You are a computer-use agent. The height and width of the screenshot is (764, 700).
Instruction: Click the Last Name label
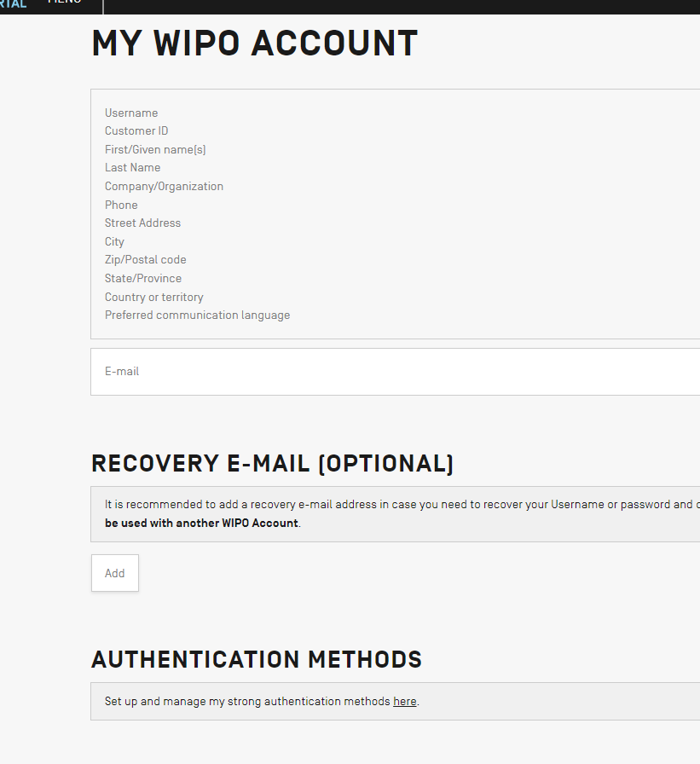[x=132, y=168]
